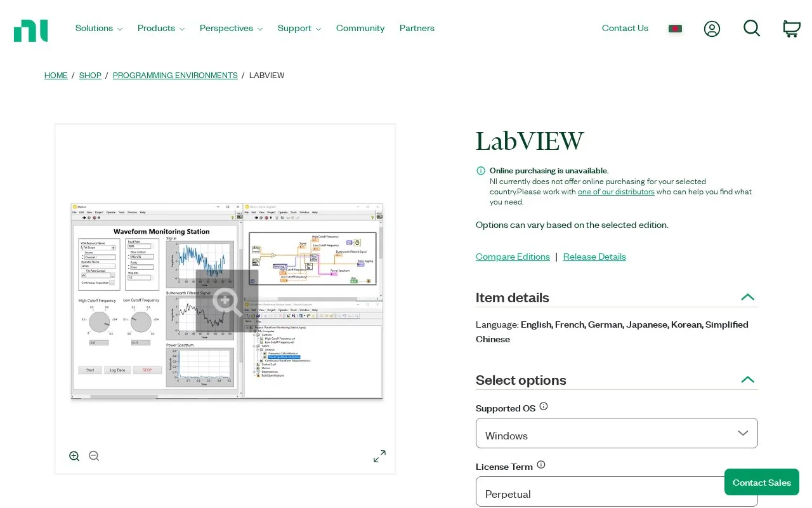Click the LabVIEW product screenshot
Screen dimensions: 812x508
tap(226, 301)
